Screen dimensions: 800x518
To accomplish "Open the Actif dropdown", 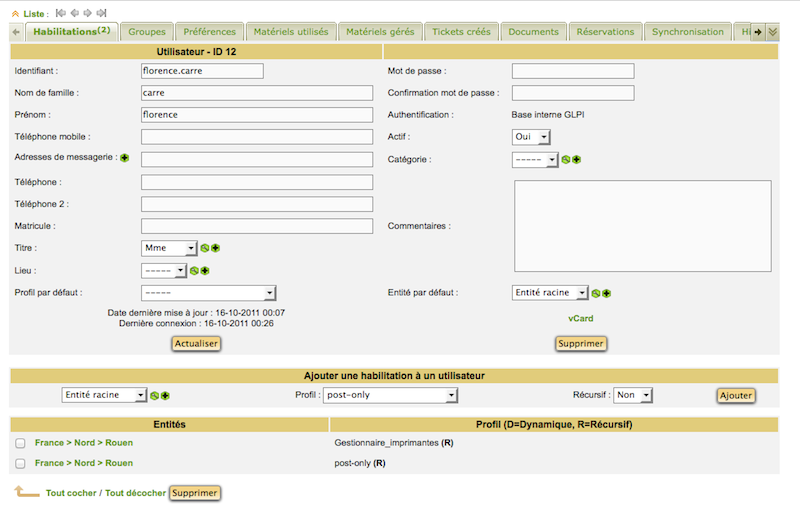I will pos(531,137).
